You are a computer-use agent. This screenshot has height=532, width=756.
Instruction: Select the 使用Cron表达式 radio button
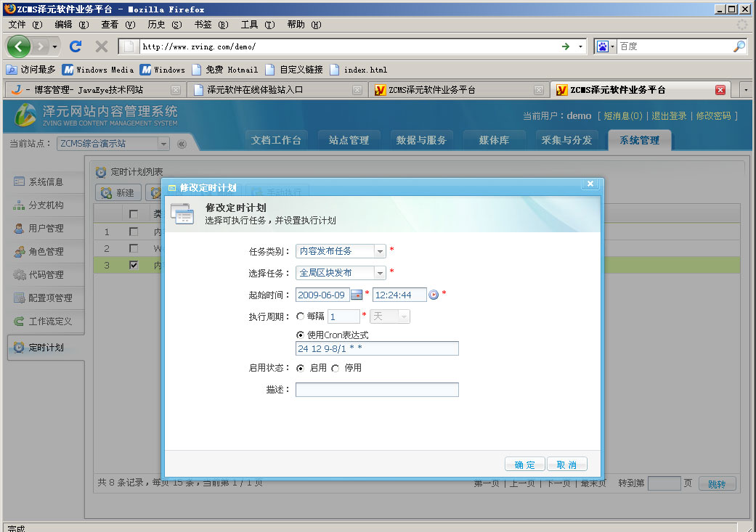(301, 335)
